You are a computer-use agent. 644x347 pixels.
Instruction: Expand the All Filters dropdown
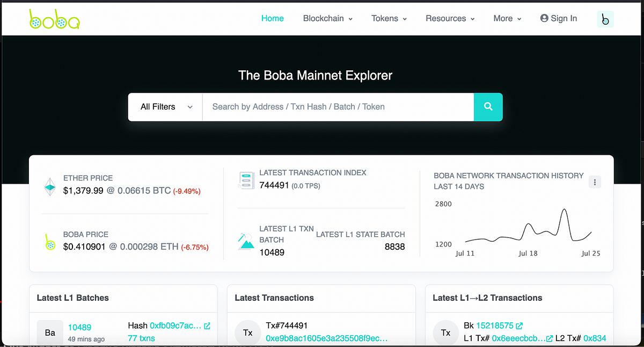tap(165, 107)
